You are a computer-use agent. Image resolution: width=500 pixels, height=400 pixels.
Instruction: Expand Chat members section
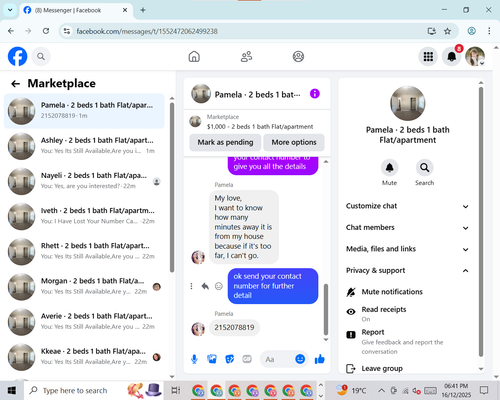click(407, 227)
